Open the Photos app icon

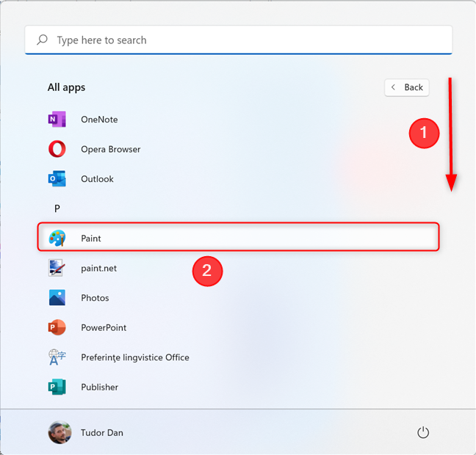pos(57,297)
